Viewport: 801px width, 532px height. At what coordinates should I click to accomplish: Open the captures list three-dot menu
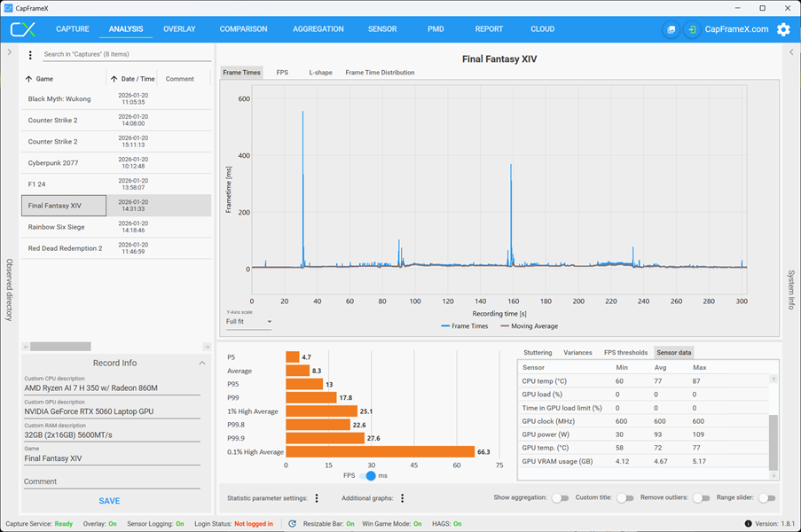click(30, 55)
